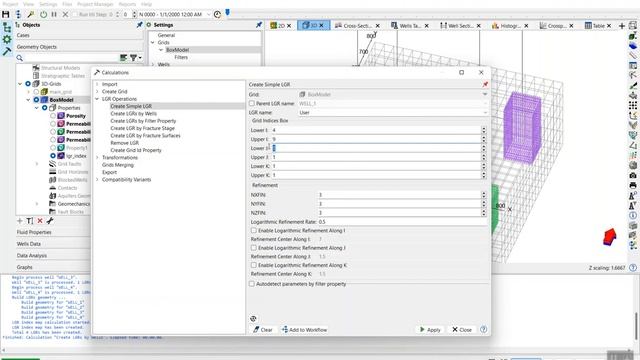Expand the Transformations section

[98, 158]
